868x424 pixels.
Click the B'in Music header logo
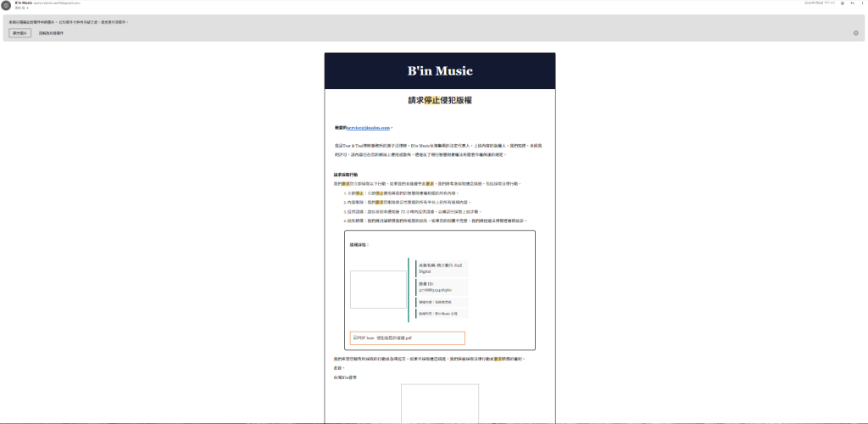440,70
